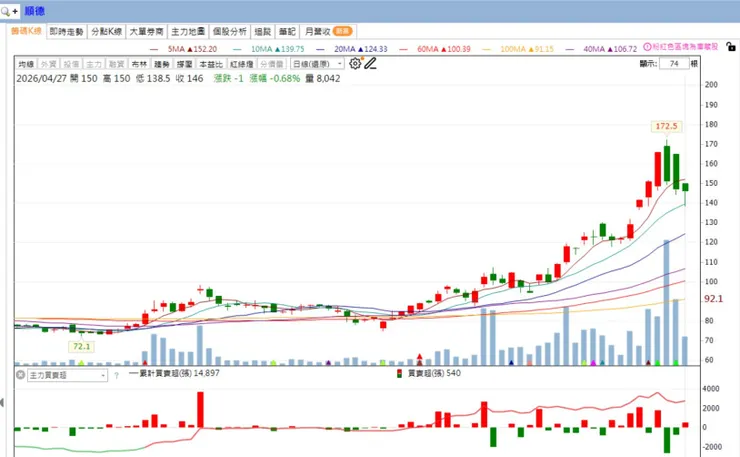
Task: Click the red 92.1 price marker
Action: point(713,298)
